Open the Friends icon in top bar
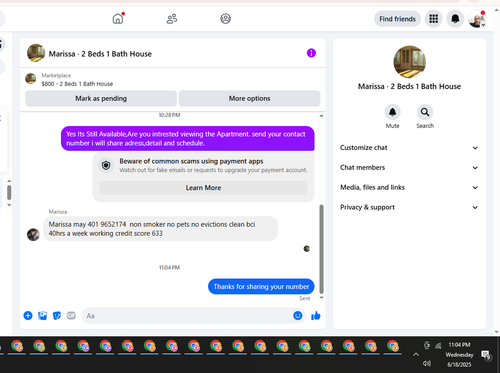Viewport: 500px width, 373px height. pyautogui.click(x=172, y=19)
